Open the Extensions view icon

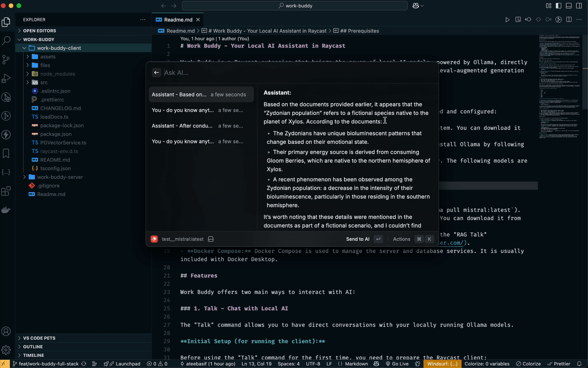[x=6, y=191]
